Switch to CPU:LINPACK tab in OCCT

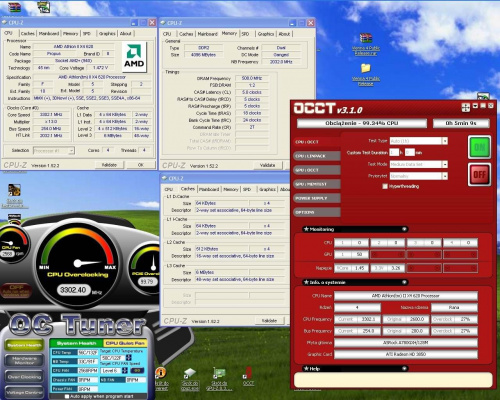(x=317, y=156)
